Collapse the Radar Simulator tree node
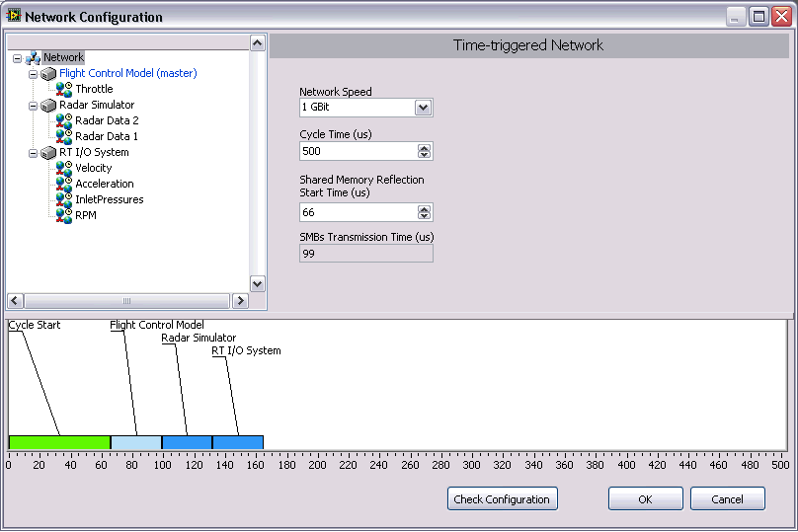This screenshot has height=532, width=798. (33, 106)
